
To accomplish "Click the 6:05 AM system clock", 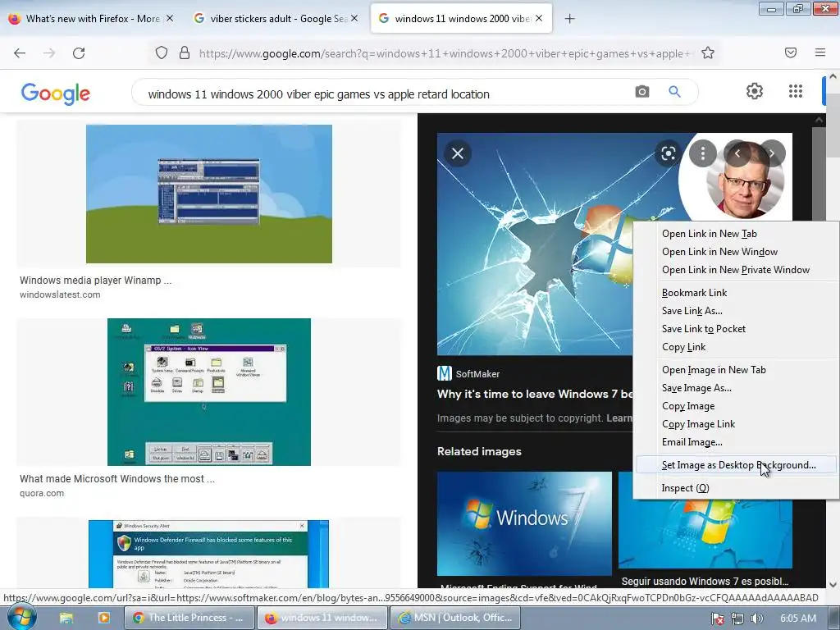I will [x=798, y=619].
